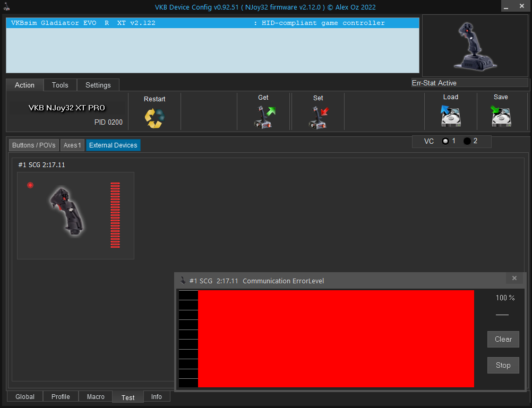532x408 pixels.
Task: Click the Load hard drive icon
Action: click(451, 116)
